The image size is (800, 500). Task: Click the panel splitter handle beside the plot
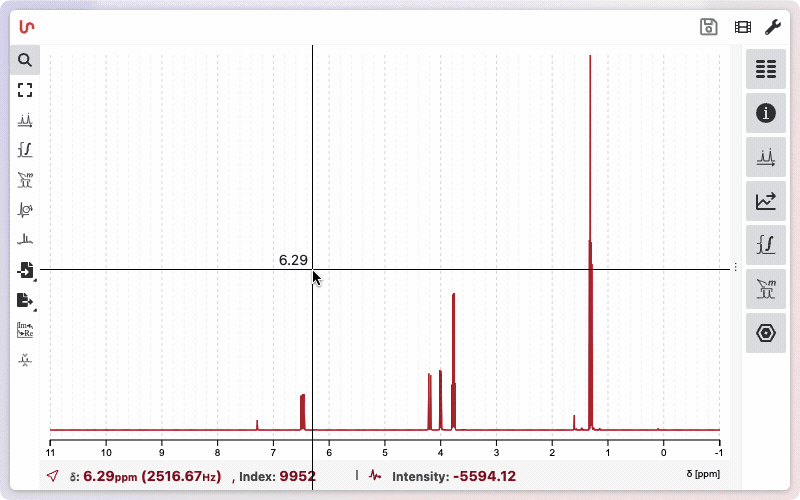(736, 267)
